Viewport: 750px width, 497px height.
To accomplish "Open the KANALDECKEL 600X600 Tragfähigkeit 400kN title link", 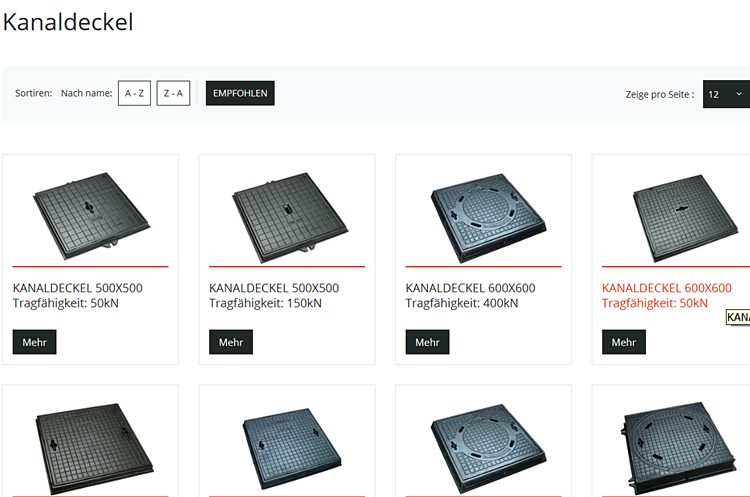I will pyautogui.click(x=471, y=296).
